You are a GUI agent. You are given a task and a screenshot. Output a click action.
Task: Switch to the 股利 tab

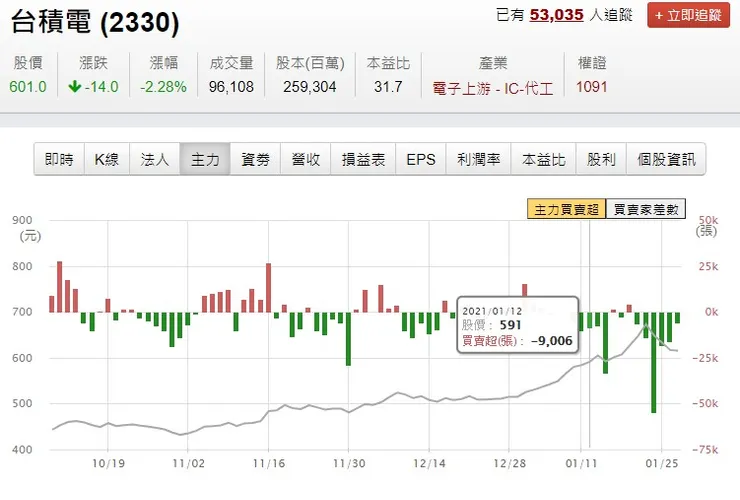pyautogui.click(x=601, y=159)
